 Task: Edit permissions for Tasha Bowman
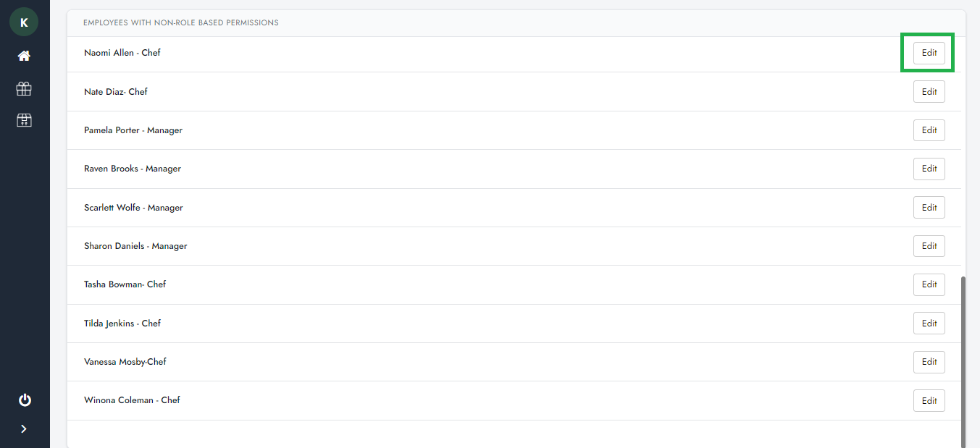929,284
